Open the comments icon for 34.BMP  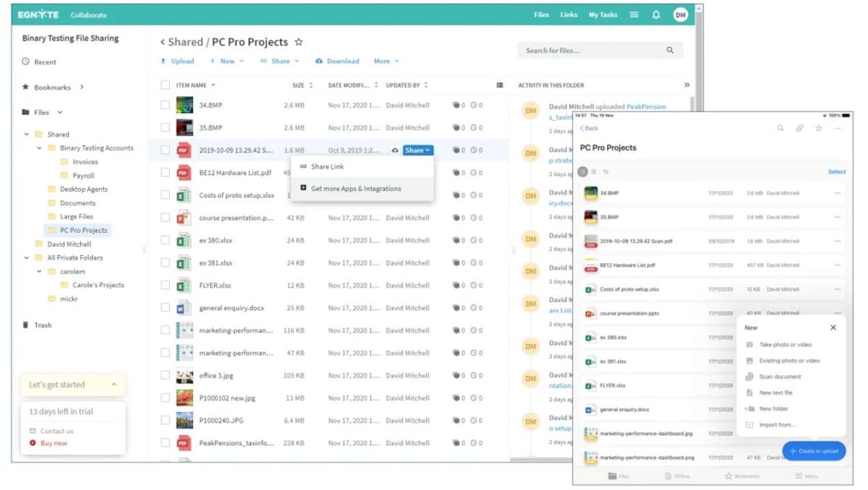tap(457, 105)
